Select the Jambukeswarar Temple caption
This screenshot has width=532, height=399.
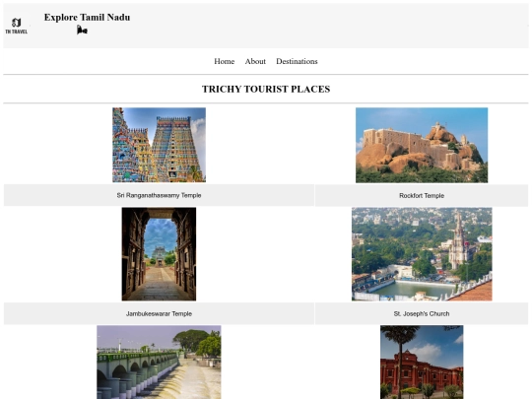point(160,314)
